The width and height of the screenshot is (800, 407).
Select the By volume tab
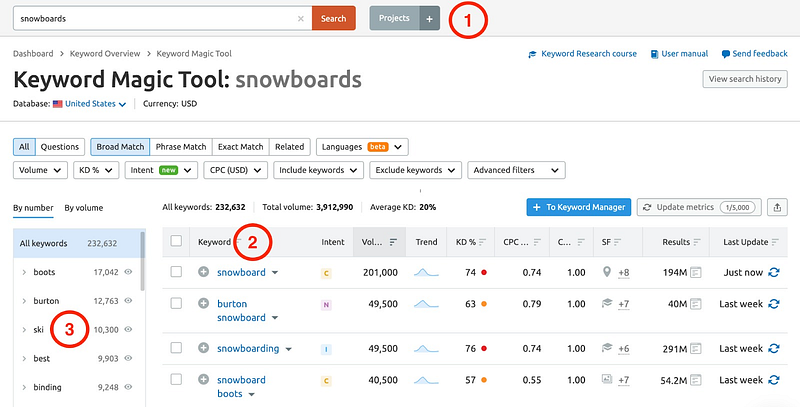(x=84, y=208)
